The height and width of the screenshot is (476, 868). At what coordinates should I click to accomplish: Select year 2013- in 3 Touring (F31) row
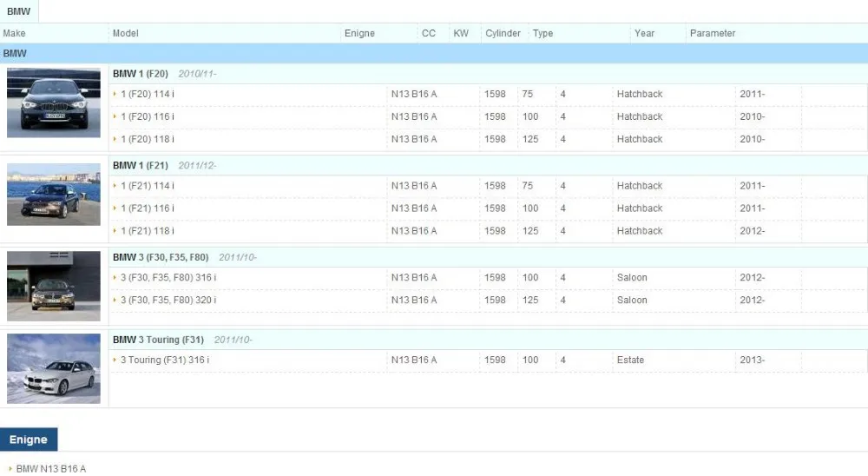click(x=753, y=360)
